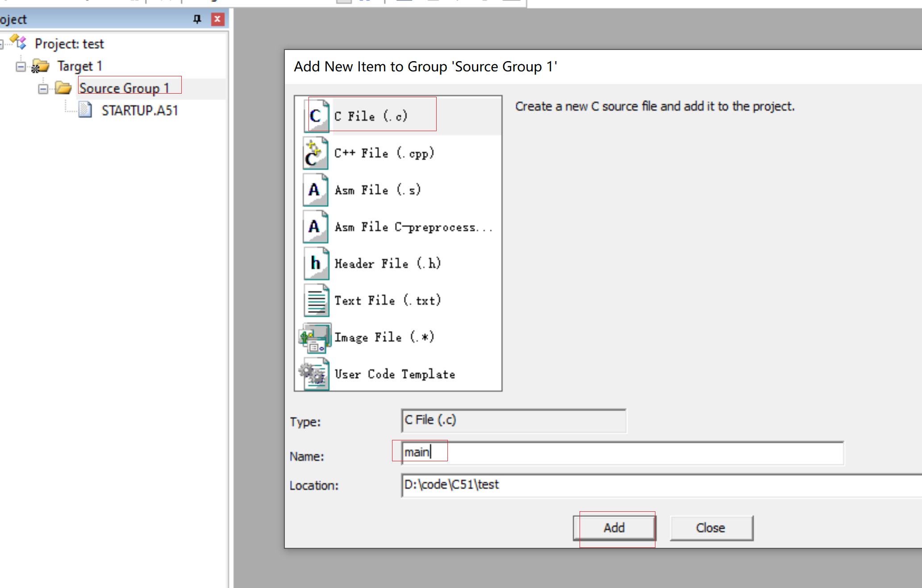This screenshot has width=922, height=588.
Task: Pin the Project panel with the pushpin
Action: tap(197, 19)
